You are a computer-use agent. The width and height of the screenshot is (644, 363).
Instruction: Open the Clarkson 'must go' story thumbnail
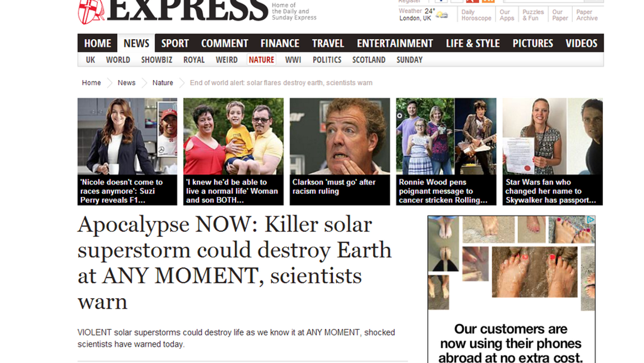[x=339, y=137]
